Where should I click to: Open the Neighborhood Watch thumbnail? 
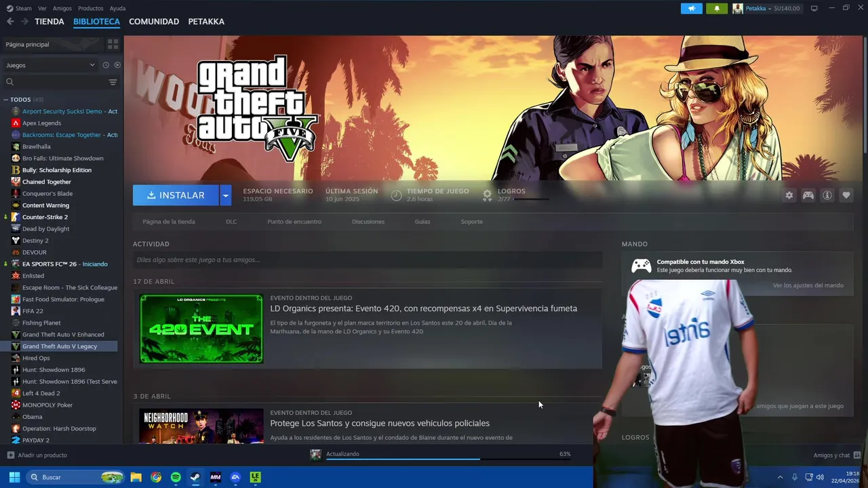click(x=201, y=426)
